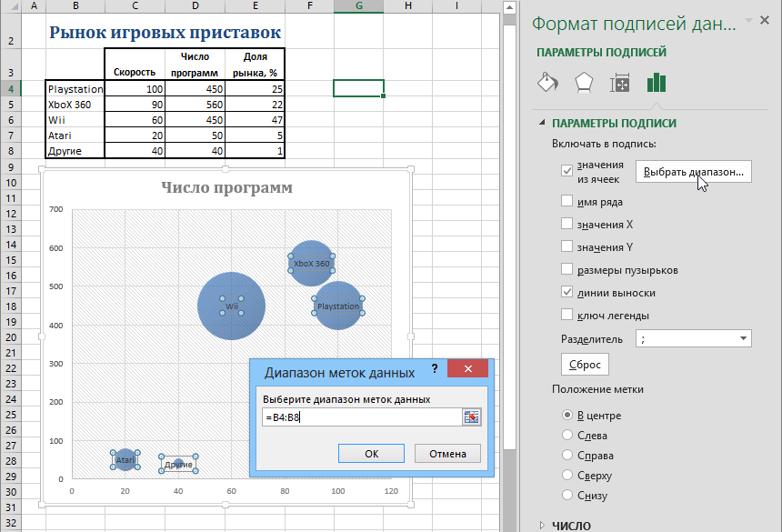This screenshot has height=532, width=782.
Task: Collapse the ПАРАМЕТРЫ ПОДПИСИ section
Action: pyautogui.click(x=542, y=122)
